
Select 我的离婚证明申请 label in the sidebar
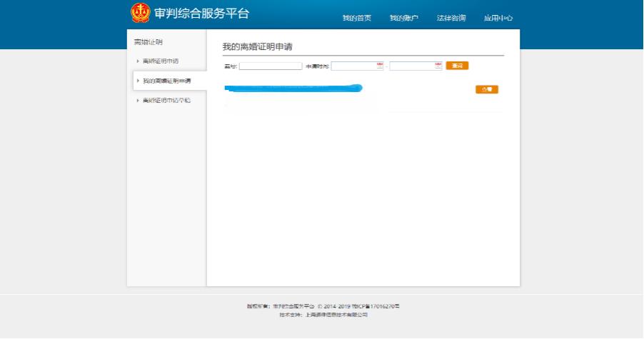coord(167,81)
